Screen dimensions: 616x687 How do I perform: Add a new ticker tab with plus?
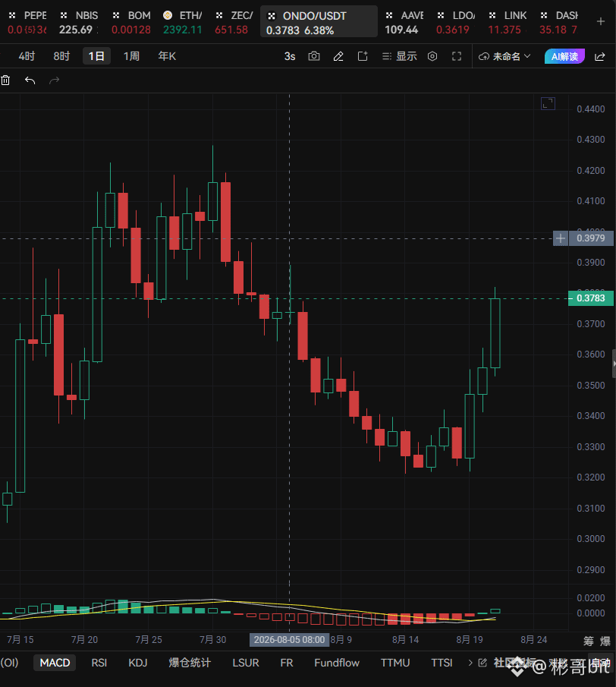601,21
